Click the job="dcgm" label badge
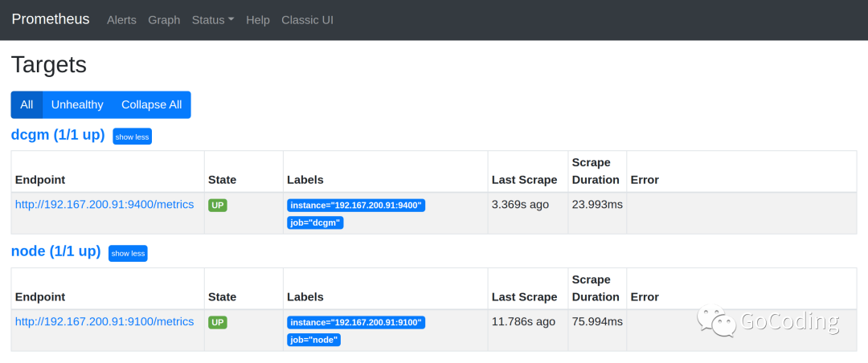The width and height of the screenshot is (868, 363). pyautogui.click(x=315, y=222)
